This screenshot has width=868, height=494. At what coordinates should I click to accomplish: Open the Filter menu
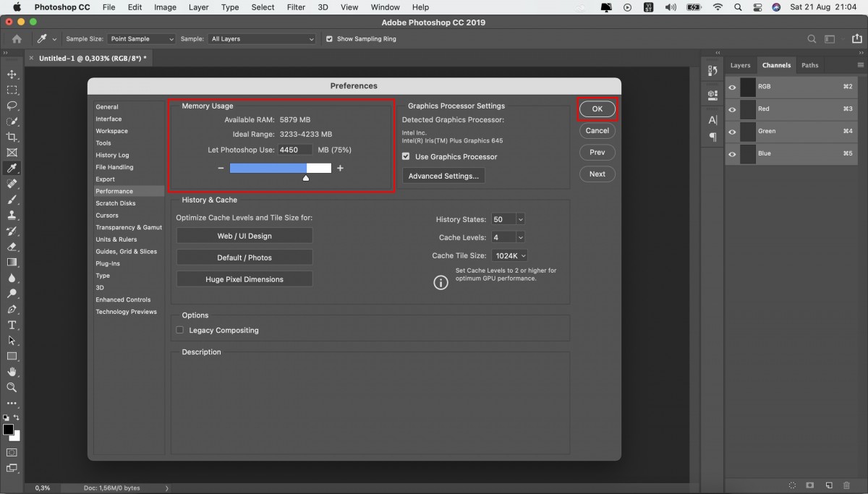pyautogui.click(x=296, y=7)
